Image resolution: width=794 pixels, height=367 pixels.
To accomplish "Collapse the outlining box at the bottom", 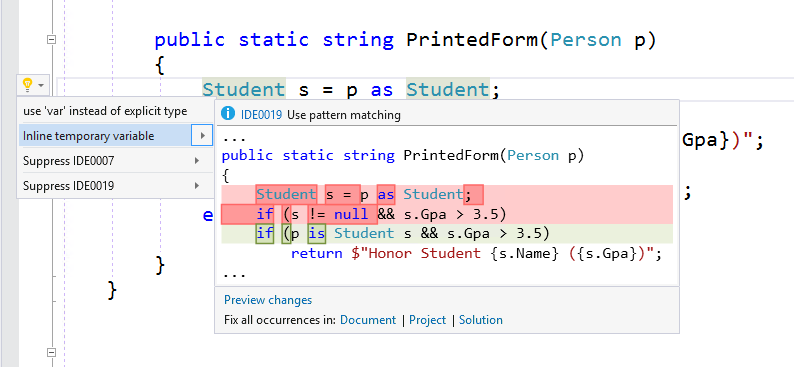I will (x=51, y=352).
